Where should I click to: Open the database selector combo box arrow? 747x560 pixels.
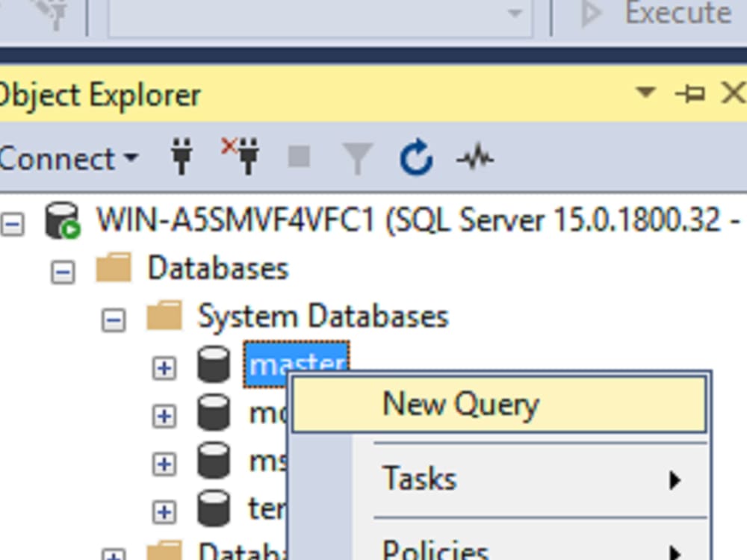[x=515, y=13]
